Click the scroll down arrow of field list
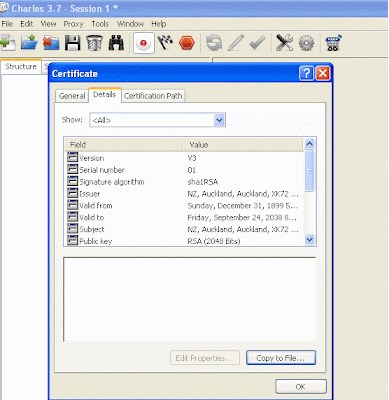Viewport: 389px width, 400px height. (x=310, y=240)
